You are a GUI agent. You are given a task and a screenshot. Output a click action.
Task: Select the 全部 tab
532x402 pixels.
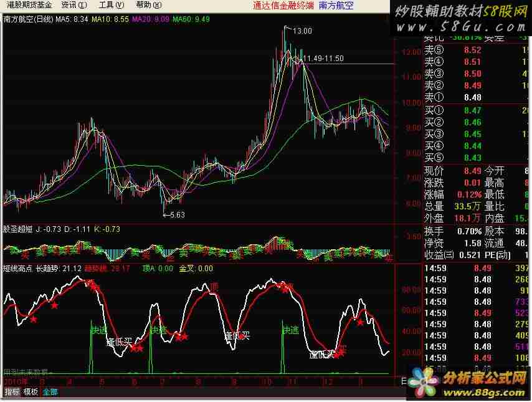(50, 392)
